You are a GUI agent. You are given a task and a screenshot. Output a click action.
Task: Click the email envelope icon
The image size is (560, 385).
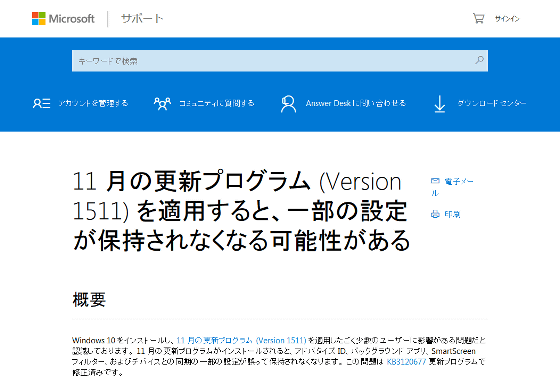click(435, 181)
